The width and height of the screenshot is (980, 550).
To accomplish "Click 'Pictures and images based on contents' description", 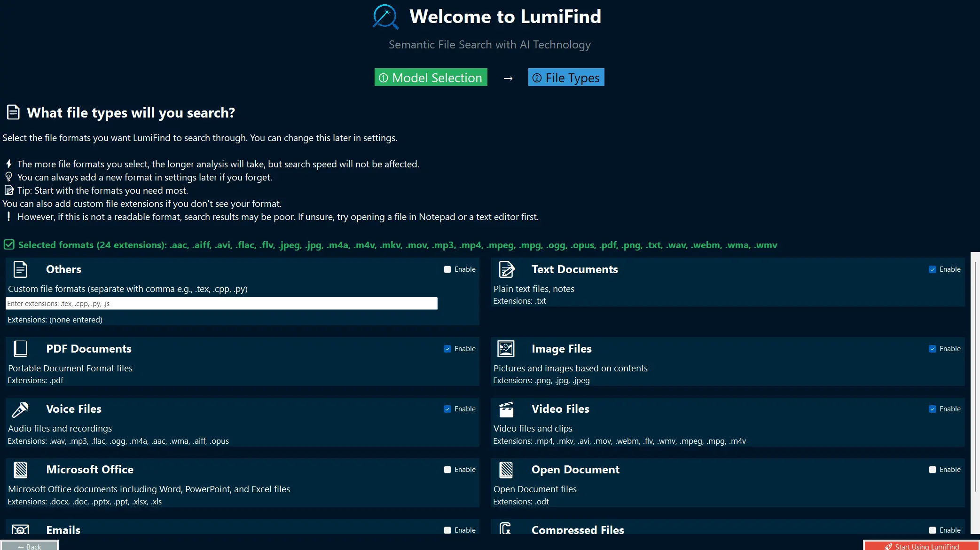I will pos(571,369).
